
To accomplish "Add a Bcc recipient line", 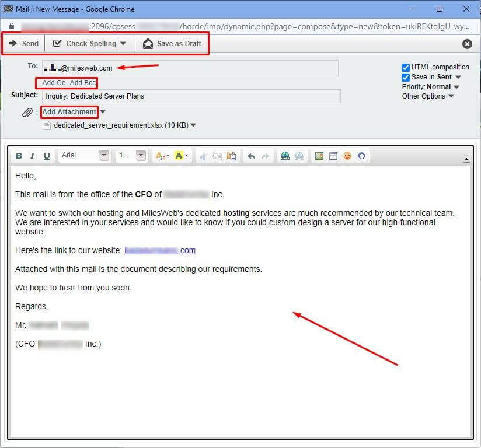I will [83, 83].
